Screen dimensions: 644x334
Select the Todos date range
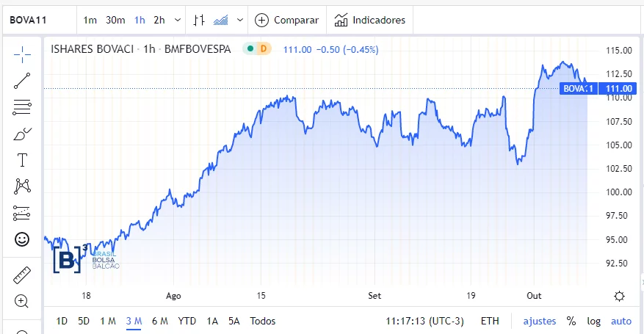pyautogui.click(x=263, y=322)
